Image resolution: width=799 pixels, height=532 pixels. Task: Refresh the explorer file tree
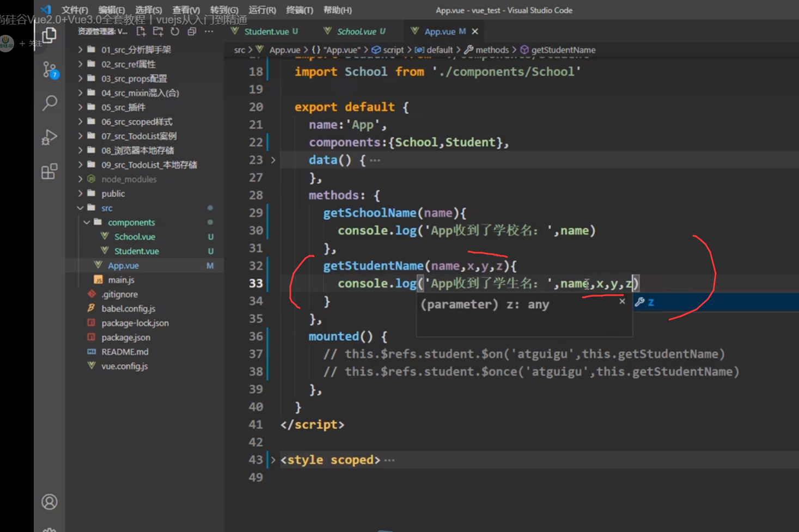click(175, 32)
